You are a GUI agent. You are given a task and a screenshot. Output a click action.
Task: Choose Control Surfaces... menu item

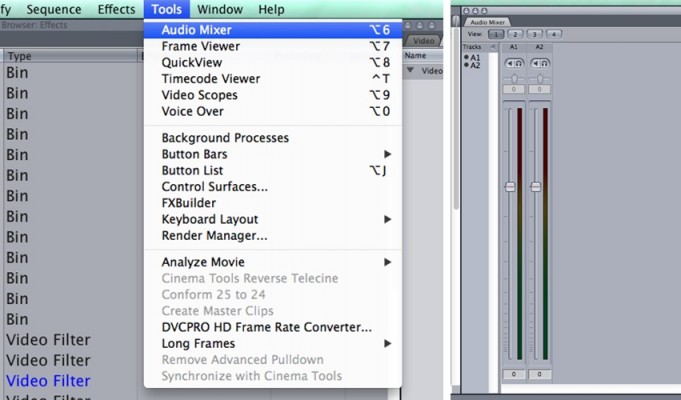(273, 187)
